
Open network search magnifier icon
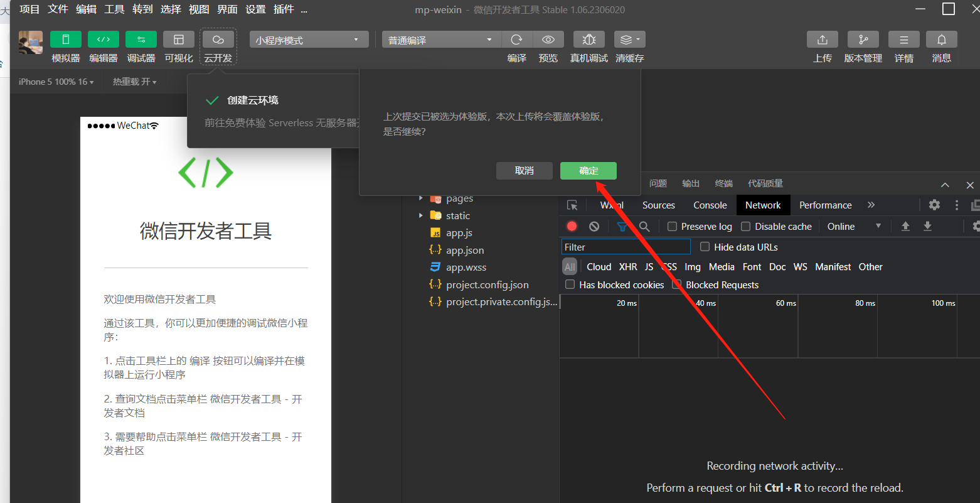pyautogui.click(x=644, y=226)
